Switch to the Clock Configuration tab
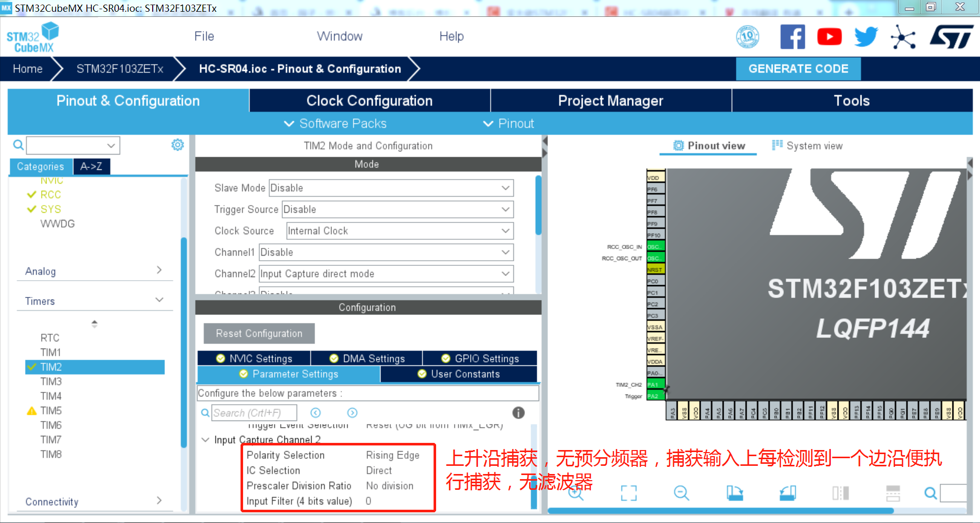The image size is (980, 523). tap(370, 101)
